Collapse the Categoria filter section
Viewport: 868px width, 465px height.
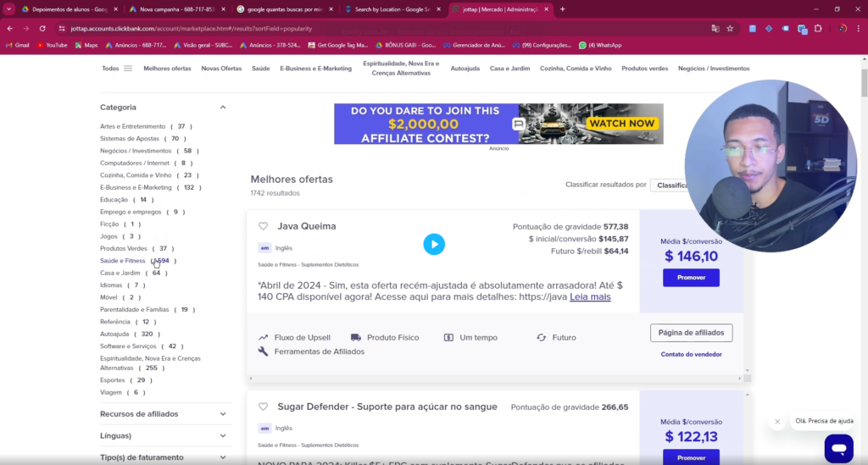[223, 108]
